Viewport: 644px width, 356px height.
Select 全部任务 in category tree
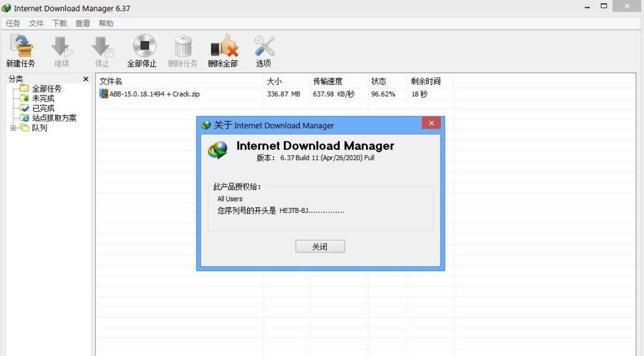(47, 89)
